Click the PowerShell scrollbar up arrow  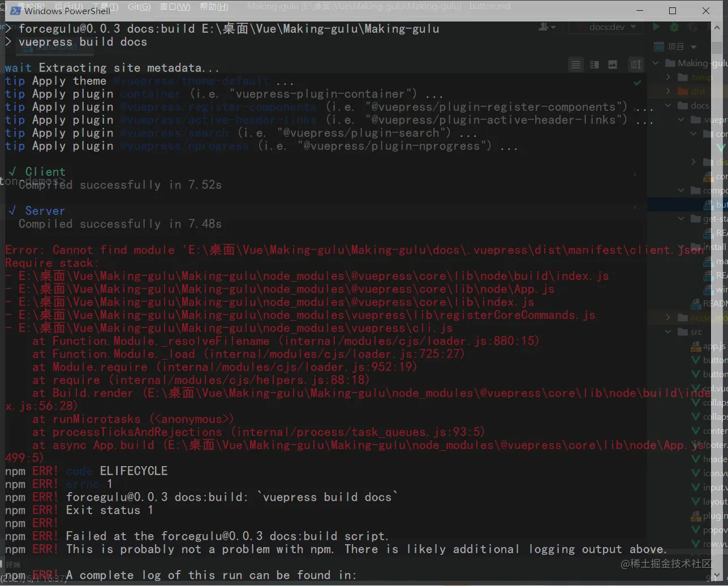coord(716,27)
